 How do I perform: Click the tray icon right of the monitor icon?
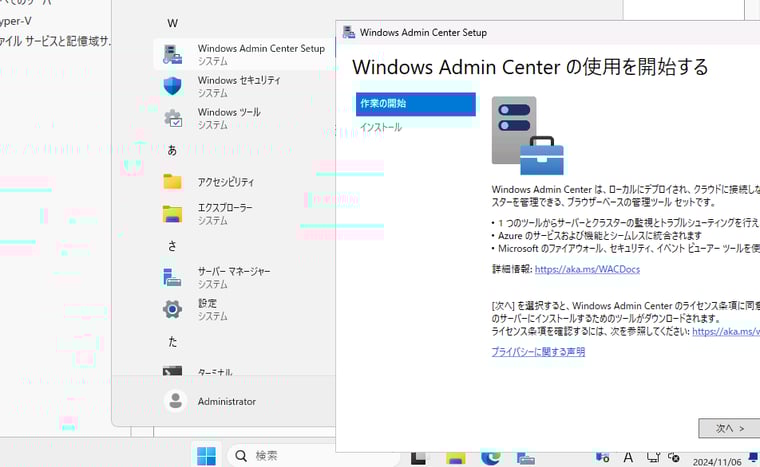click(674, 457)
